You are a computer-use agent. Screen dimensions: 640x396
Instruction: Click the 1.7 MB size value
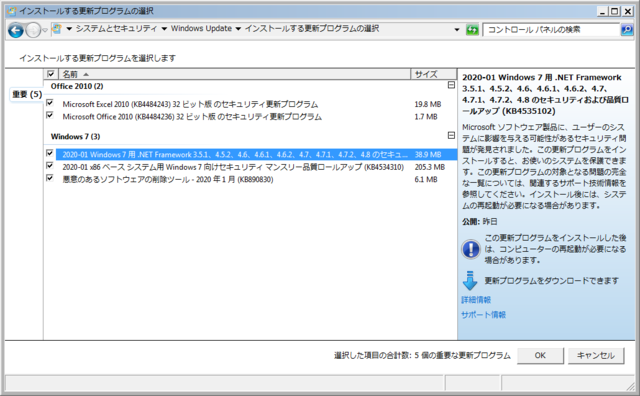point(426,117)
